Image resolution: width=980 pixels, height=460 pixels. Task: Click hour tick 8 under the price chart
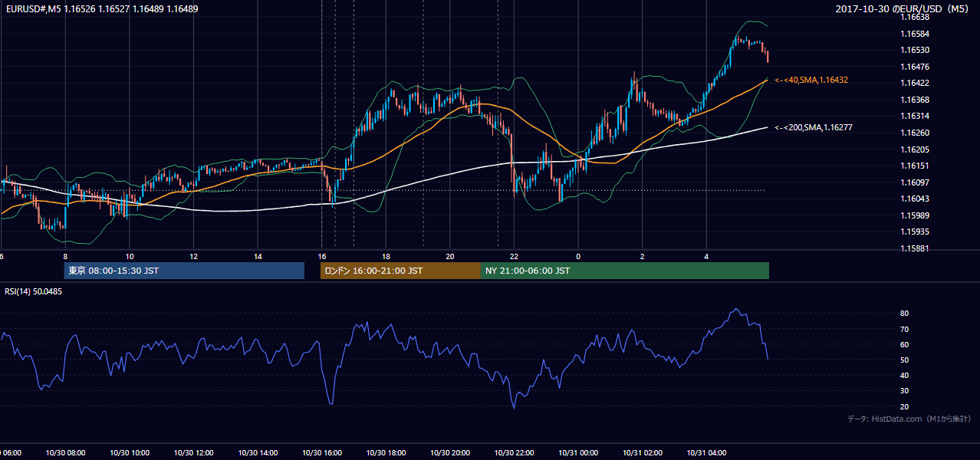click(x=65, y=256)
